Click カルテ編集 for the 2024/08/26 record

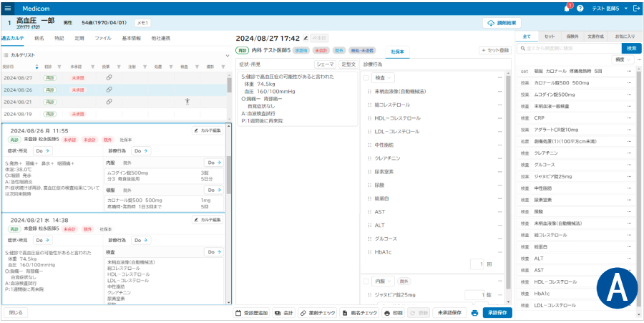coord(208,130)
